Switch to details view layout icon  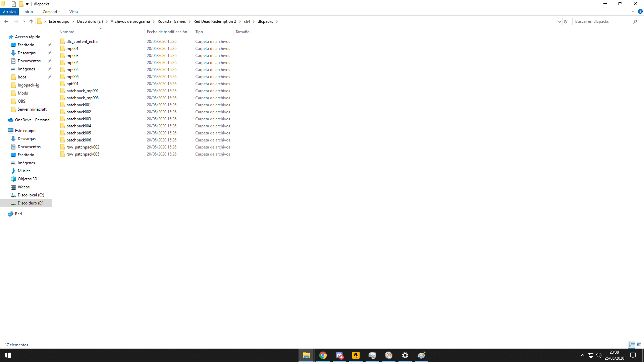click(632, 345)
